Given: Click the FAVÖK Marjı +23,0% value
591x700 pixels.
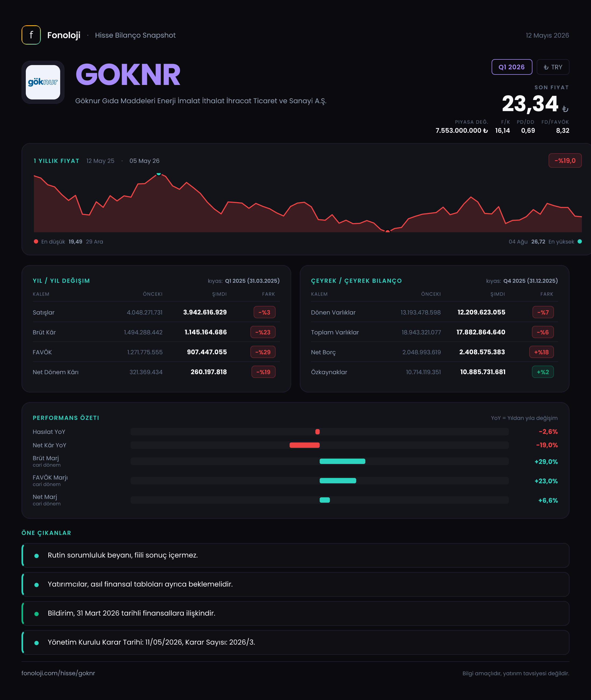Looking at the screenshot, I should click(546, 481).
